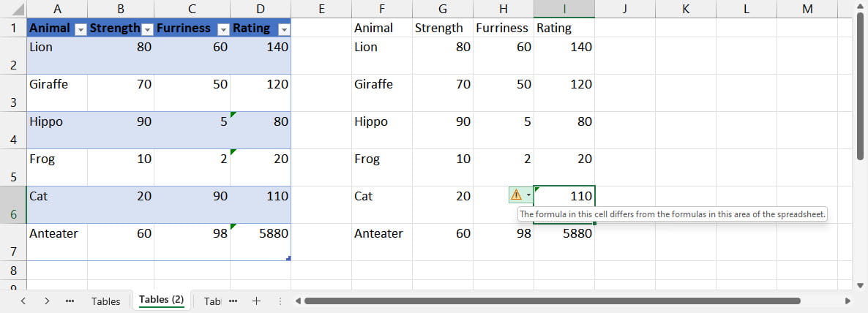
Task: Select row 6 header
Action: click(13, 205)
